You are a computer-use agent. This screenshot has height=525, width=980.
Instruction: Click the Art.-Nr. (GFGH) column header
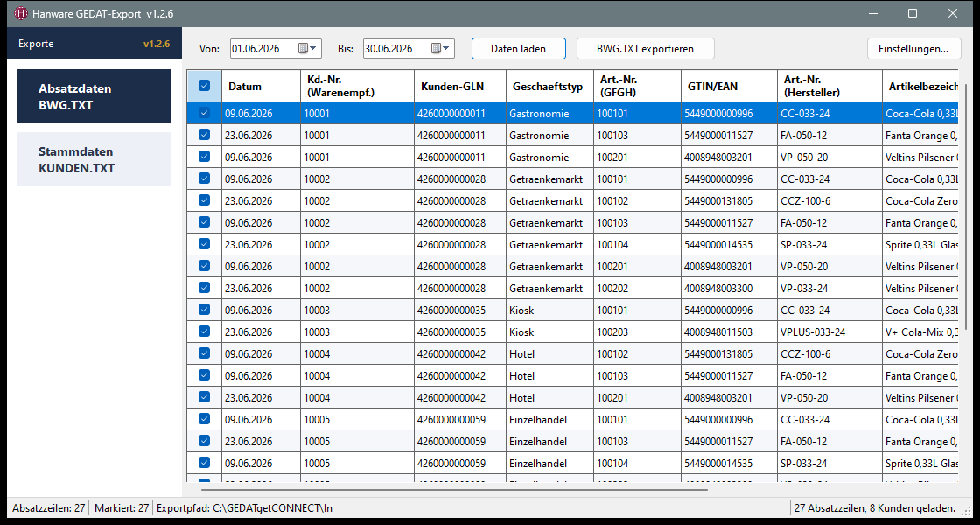click(638, 87)
